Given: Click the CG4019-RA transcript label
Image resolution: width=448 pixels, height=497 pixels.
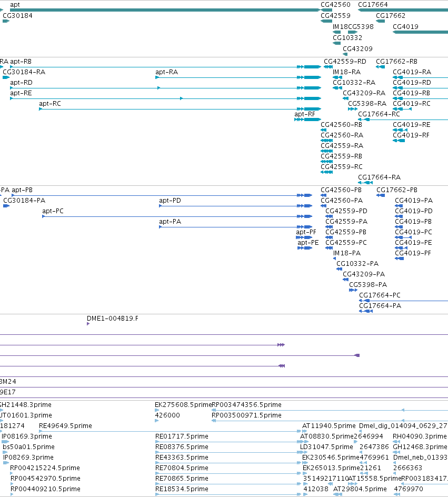Looking at the screenshot, I should (x=412, y=72).
